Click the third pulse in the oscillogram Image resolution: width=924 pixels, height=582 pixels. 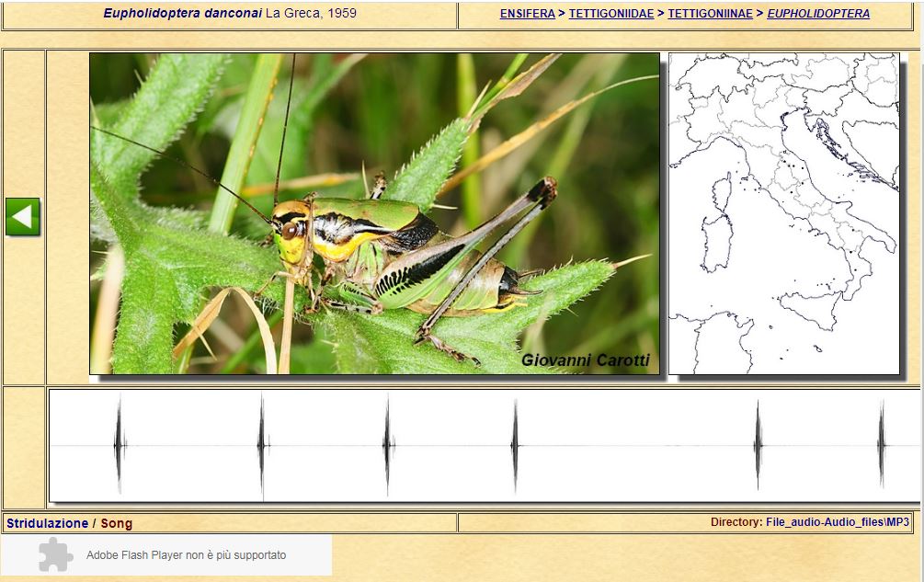click(x=386, y=445)
